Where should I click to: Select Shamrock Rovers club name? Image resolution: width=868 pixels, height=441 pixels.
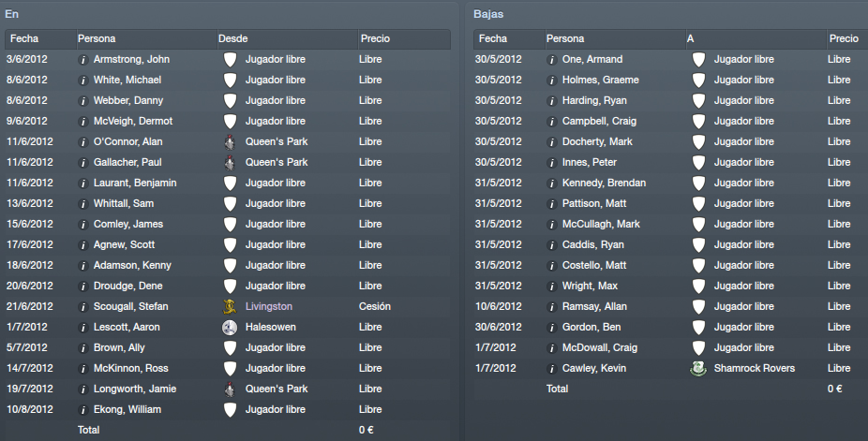point(754,368)
